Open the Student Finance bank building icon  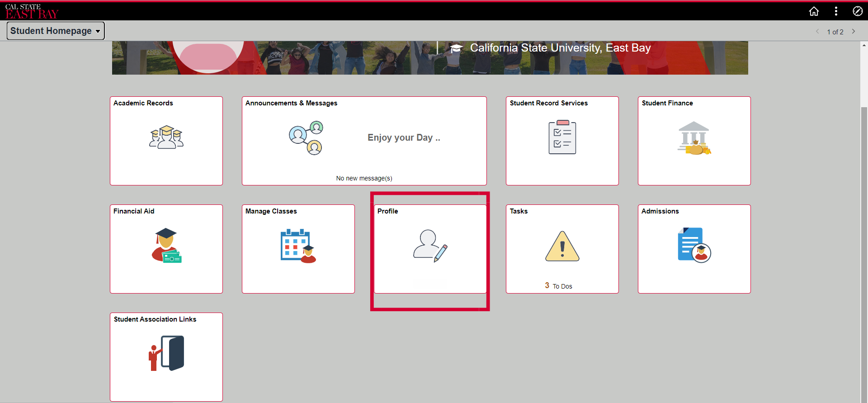click(694, 138)
